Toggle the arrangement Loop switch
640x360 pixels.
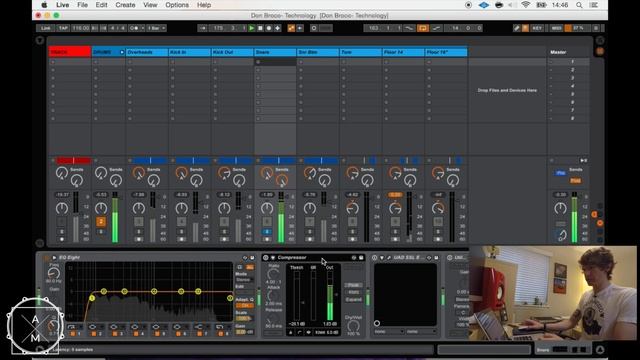(x=423, y=28)
